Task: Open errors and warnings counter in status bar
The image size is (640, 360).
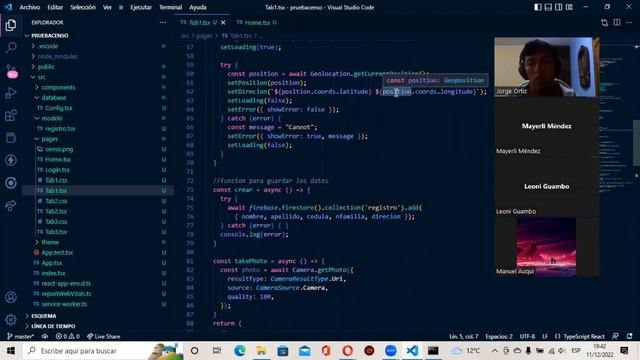Action: click(68, 336)
